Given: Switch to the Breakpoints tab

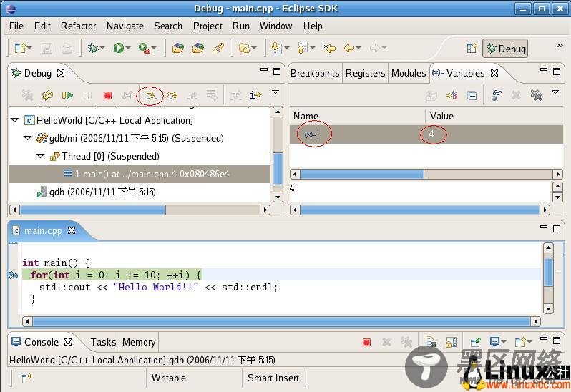Looking at the screenshot, I should pyautogui.click(x=315, y=73).
